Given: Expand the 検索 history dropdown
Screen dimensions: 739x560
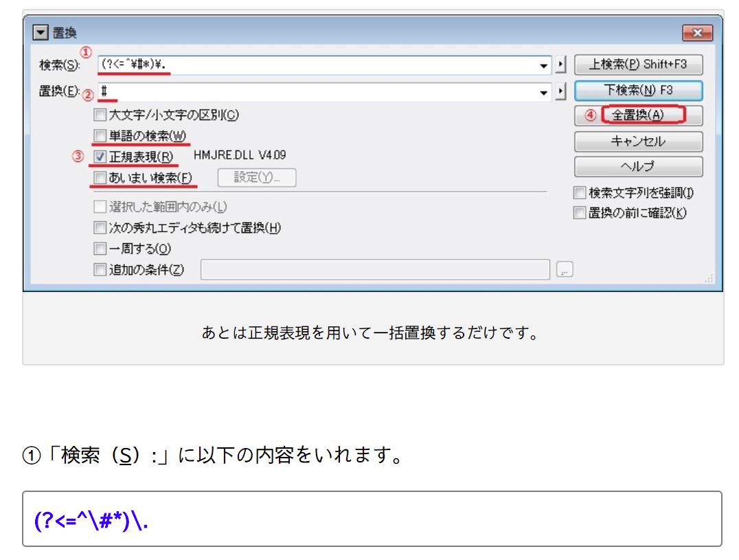Looking at the screenshot, I should point(545,65).
